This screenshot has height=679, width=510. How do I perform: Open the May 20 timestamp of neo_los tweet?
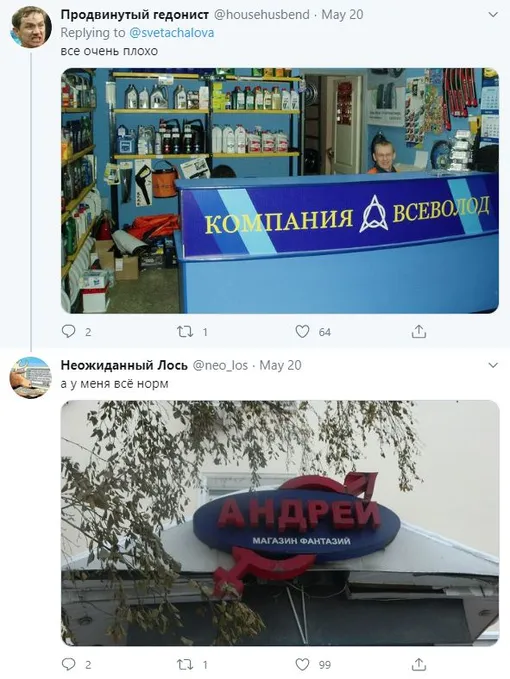280,365
